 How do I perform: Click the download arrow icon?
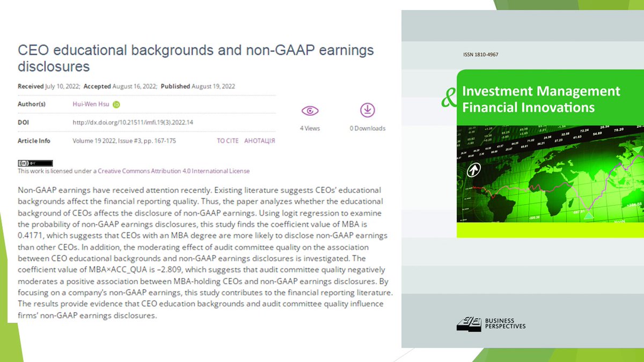click(367, 110)
